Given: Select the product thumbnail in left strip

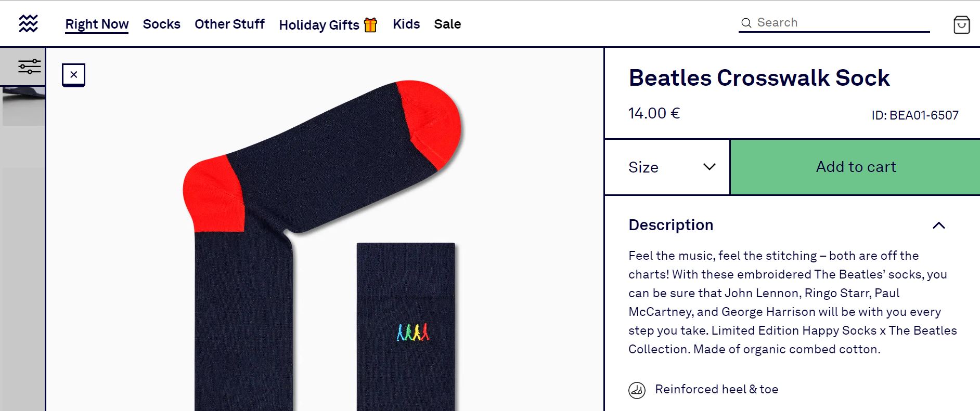Looking at the screenshot, I should click(23, 107).
